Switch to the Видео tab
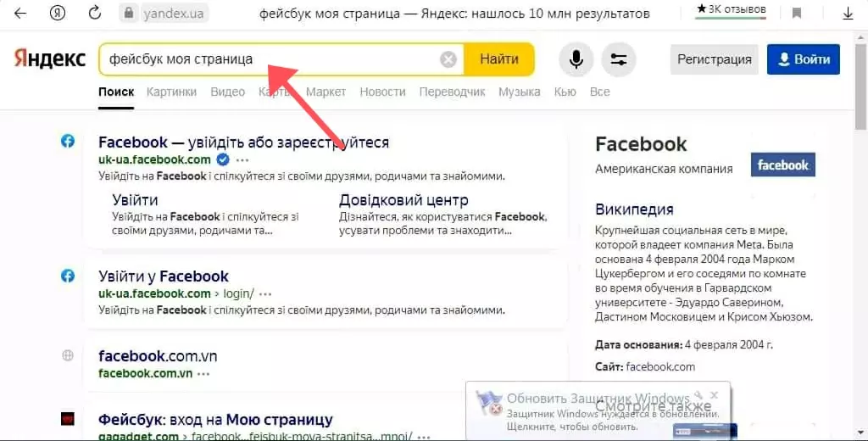This screenshot has height=441, width=868. [227, 92]
